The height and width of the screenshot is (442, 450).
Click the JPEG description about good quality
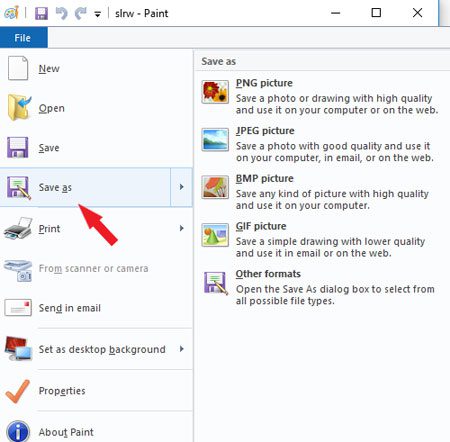pyautogui.click(x=335, y=152)
